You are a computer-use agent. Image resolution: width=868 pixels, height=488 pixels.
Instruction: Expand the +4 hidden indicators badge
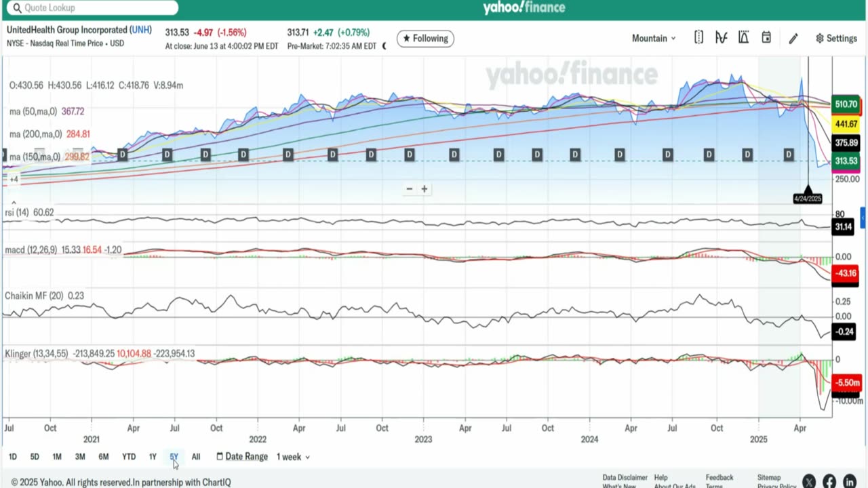[14, 179]
